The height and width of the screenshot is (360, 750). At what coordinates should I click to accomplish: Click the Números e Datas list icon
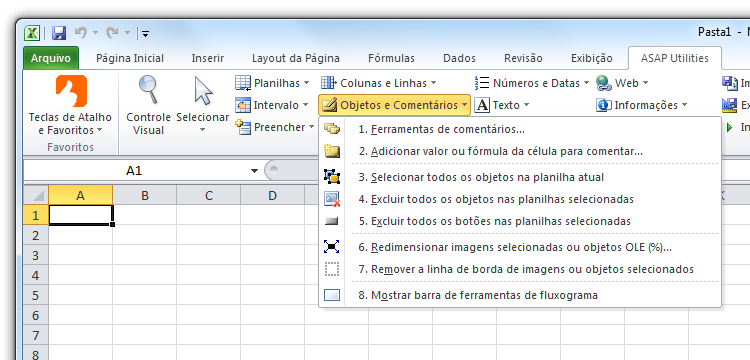click(482, 83)
